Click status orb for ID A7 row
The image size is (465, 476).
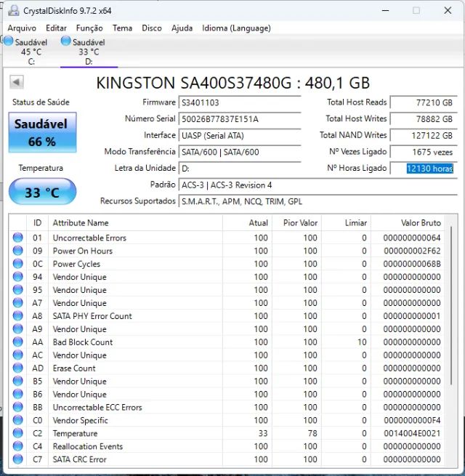[x=18, y=302]
